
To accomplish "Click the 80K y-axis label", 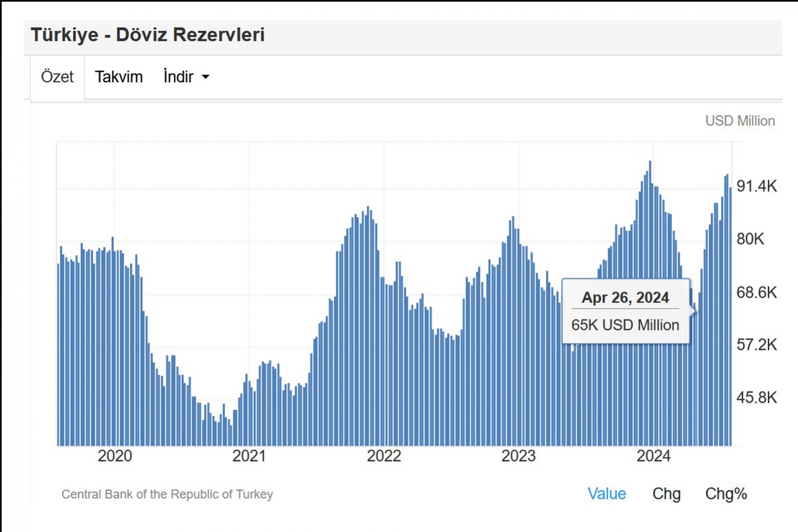I will (750, 239).
